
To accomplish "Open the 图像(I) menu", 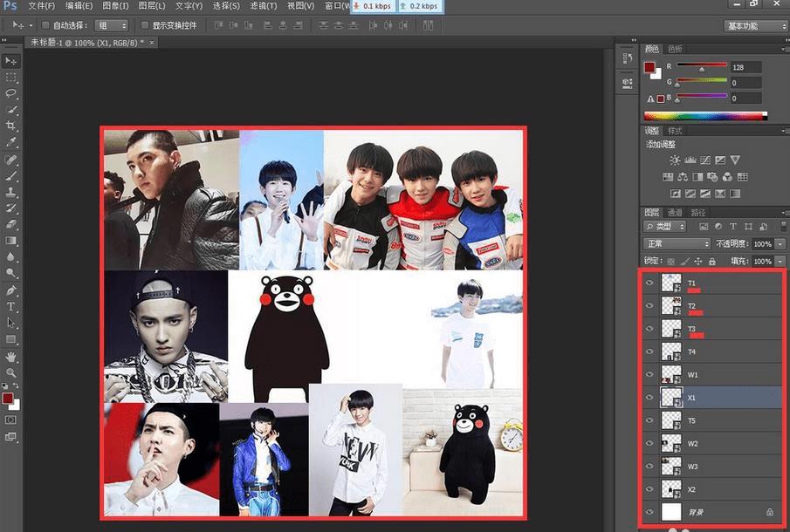I will pos(116,6).
